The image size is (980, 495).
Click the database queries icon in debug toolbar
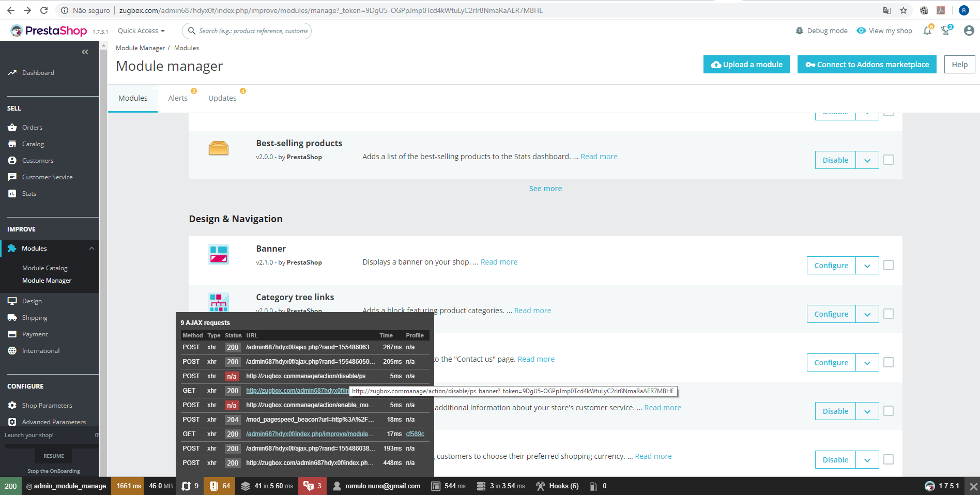point(481,486)
